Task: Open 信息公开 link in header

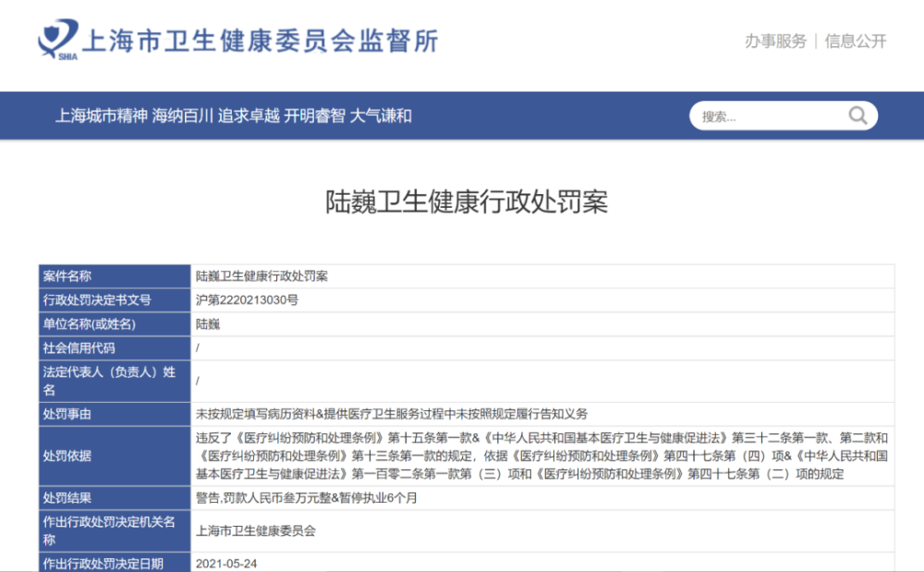Action: click(856, 42)
